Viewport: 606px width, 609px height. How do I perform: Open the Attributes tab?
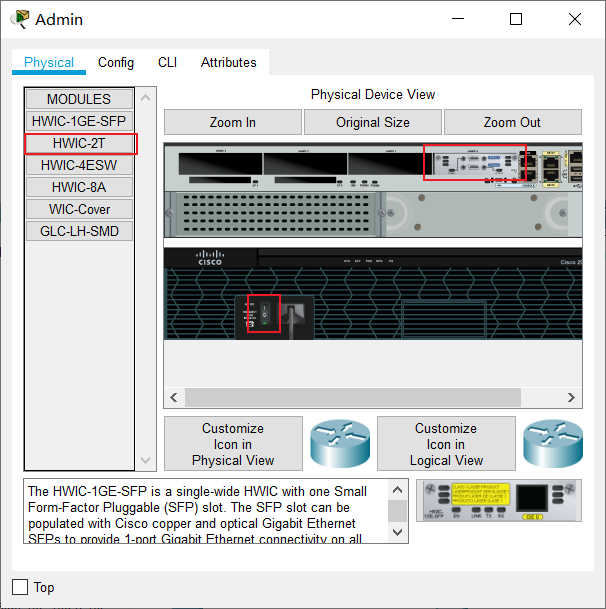(228, 62)
